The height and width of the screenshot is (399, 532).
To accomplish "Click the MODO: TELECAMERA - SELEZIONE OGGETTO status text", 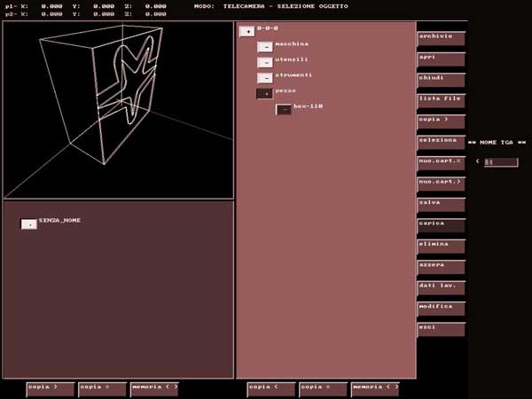I will pyautogui.click(x=270, y=6).
